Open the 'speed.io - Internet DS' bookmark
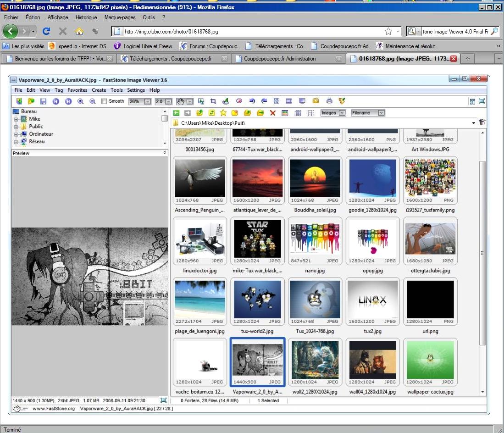504x433 pixels. tap(79, 46)
